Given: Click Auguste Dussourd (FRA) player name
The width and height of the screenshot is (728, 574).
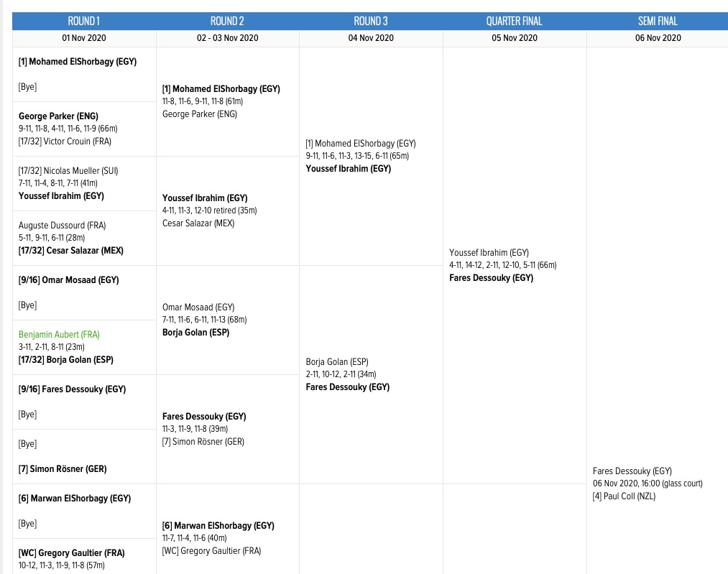Looking at the screenshot, I should (62, 226).
